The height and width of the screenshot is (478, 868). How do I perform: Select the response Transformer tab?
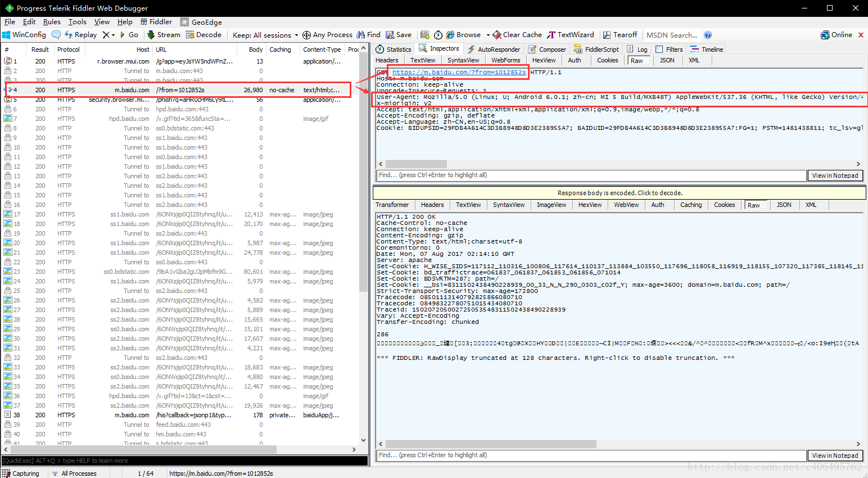click(392, 205)
